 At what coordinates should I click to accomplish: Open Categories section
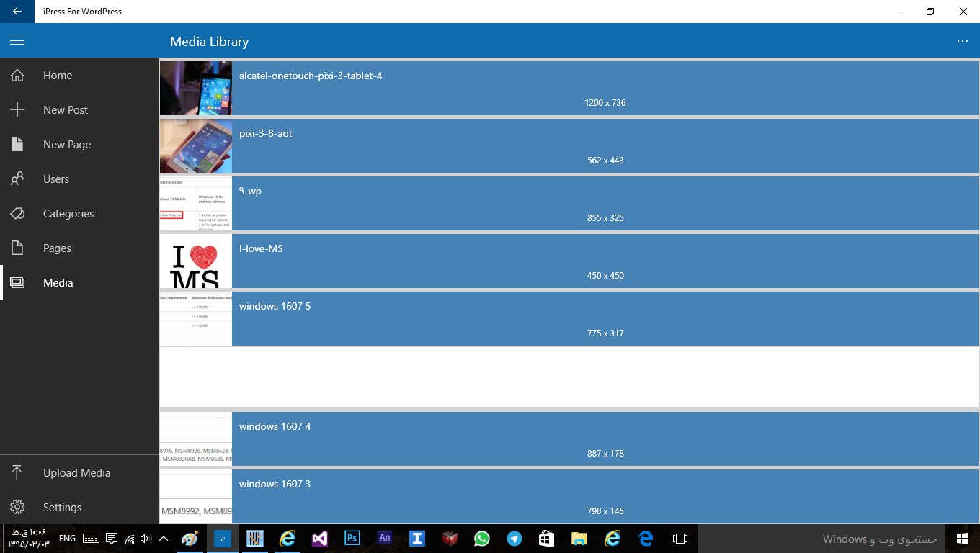click(x=68, y=214)
